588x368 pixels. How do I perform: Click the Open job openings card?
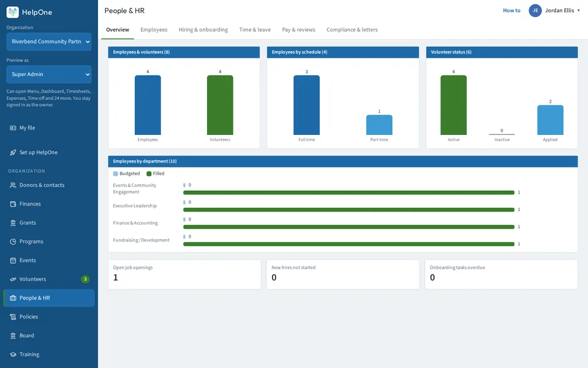pos(184,274)
